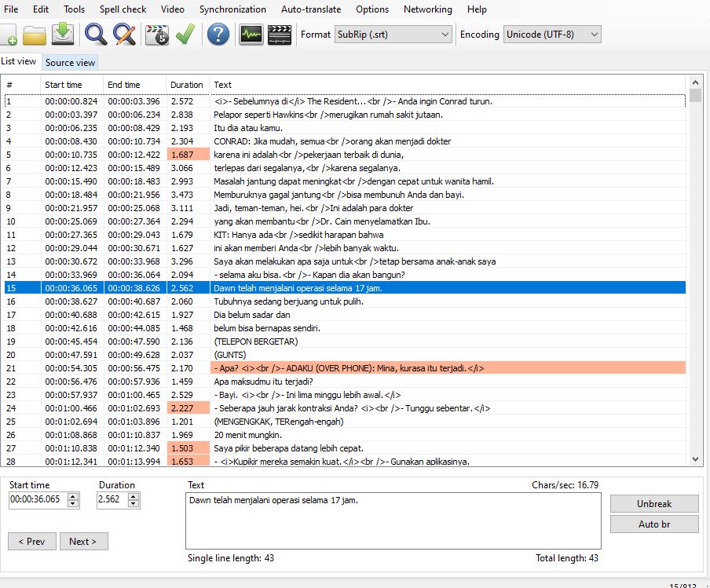This screenshot has width=710, height=588.
Task: Switch to the Source view tab
Action: coord(70,63)
